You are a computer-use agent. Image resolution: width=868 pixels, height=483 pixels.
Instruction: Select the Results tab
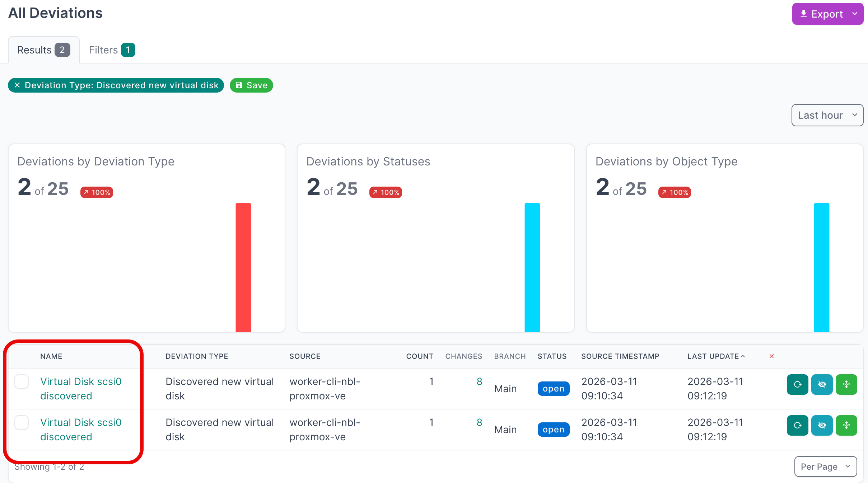[43, 50]
